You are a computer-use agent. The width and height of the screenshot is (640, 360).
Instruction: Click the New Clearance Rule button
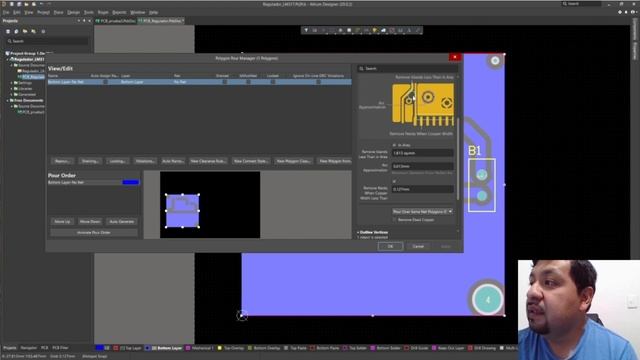click(208, 161)
